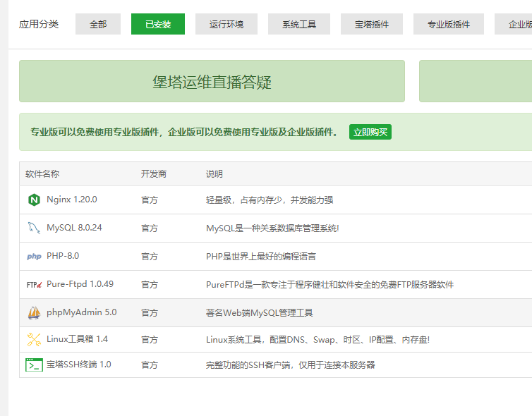This screenshot has height=416, width=532.
Task: Click the second green banner at right
Action: [x=476, y=81]
